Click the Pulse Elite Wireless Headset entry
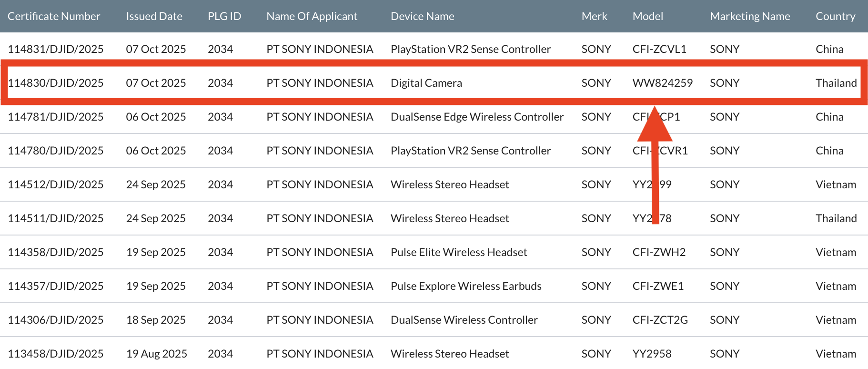Screen dimensions: 868x369 click(458, 252)
